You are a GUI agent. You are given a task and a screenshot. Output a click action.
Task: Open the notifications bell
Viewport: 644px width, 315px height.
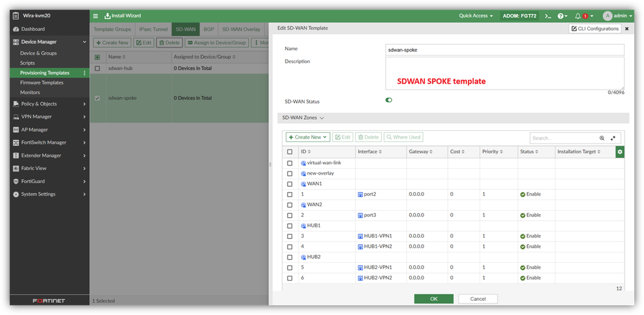578,15
